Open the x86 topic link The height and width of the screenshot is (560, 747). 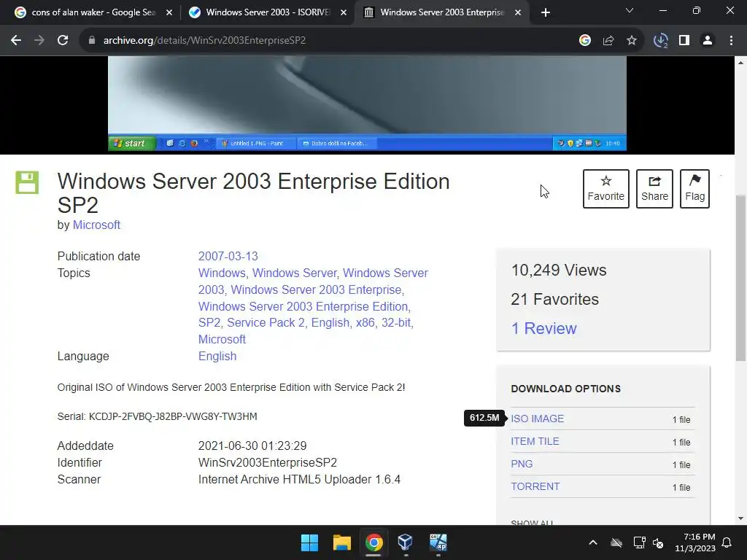365,322
